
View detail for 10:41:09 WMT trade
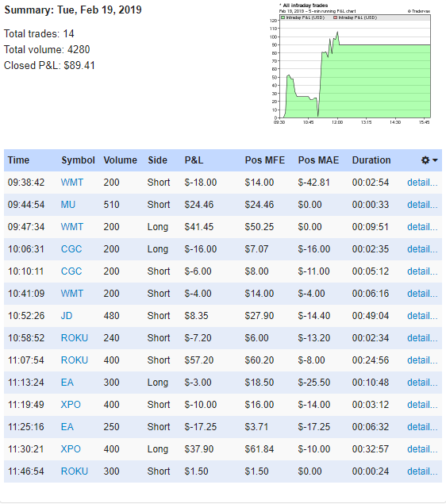(x=422, y=293)
